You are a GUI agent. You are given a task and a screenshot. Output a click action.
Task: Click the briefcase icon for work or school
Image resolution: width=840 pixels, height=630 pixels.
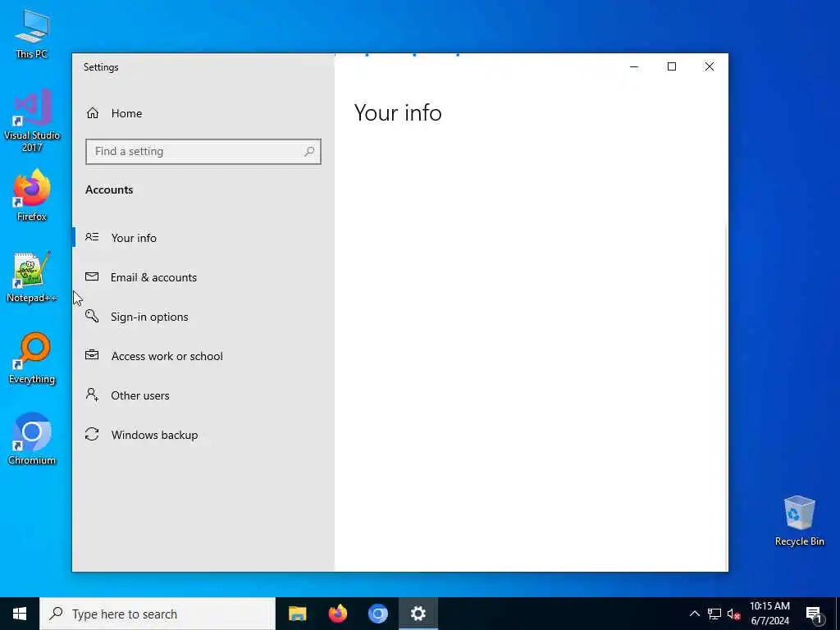click(x=92, y=355)
